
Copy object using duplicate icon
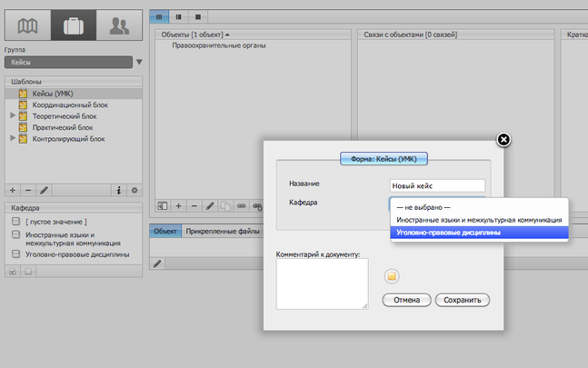225,205
